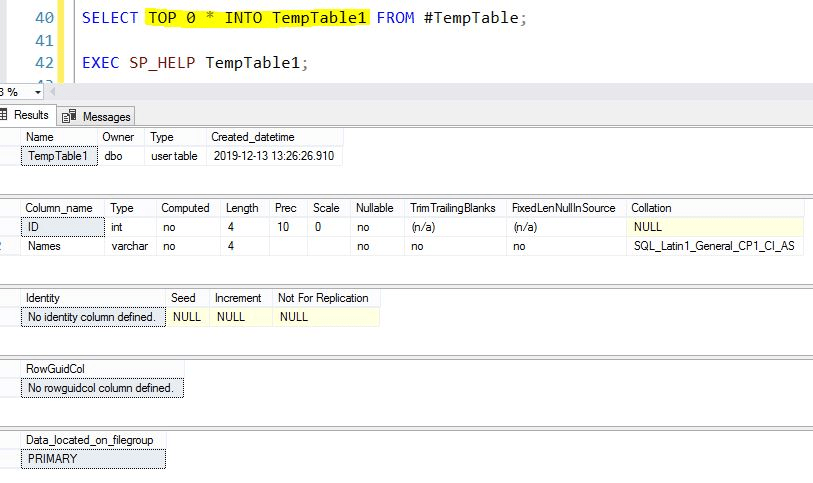This screenshot has width=813, height=483.
Task: Select the 'user table' type cell
Action: [175, 156]
